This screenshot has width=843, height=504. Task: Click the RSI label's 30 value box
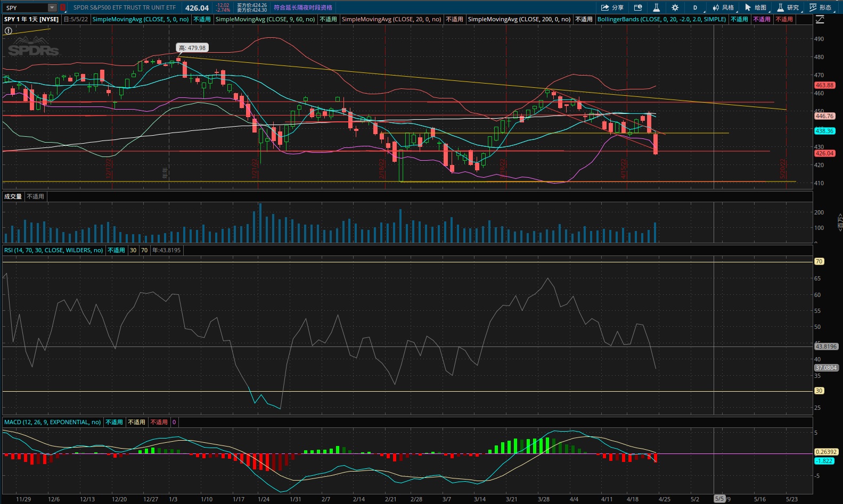pyautogui.click(x=133, y=250)
